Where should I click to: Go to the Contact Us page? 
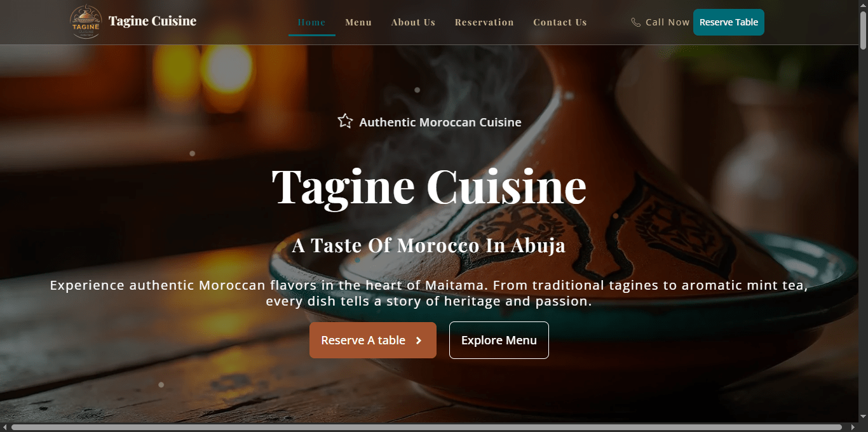(560, 22)
